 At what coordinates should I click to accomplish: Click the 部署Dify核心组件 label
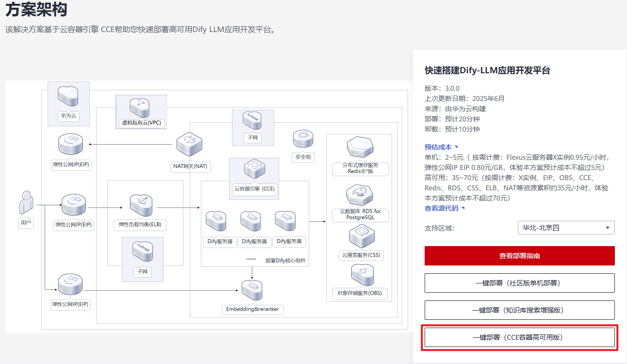pyautogui.click(x=286, y=261)
